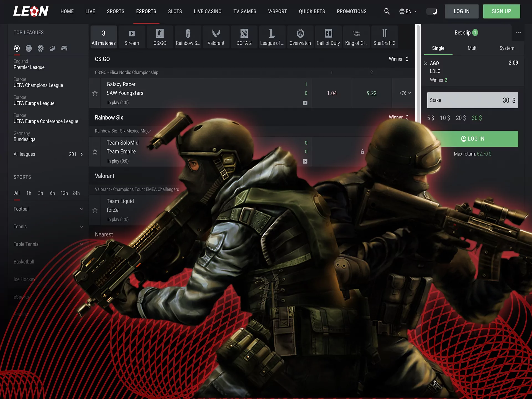Expand +76 more markets for Galaxy Racer
Screen dimensions: 532x399
tap(405, 93)
